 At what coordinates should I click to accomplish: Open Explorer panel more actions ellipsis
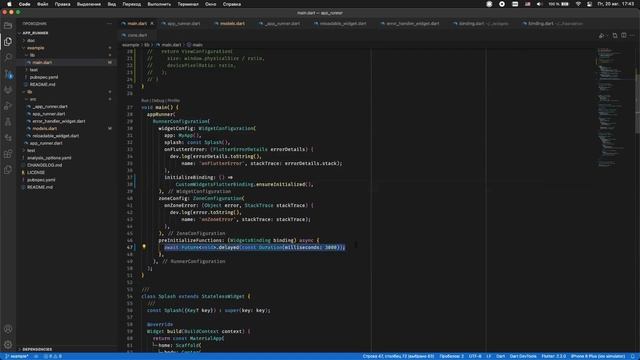tap(109, 24)
